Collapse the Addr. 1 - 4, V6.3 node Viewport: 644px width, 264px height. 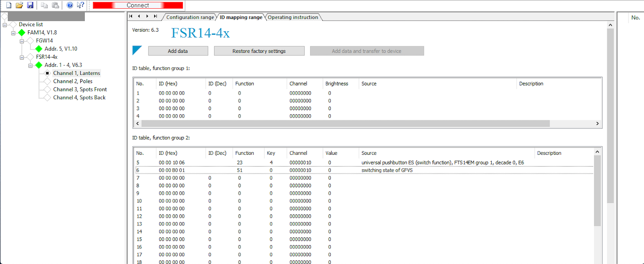[x=30, y=65]
